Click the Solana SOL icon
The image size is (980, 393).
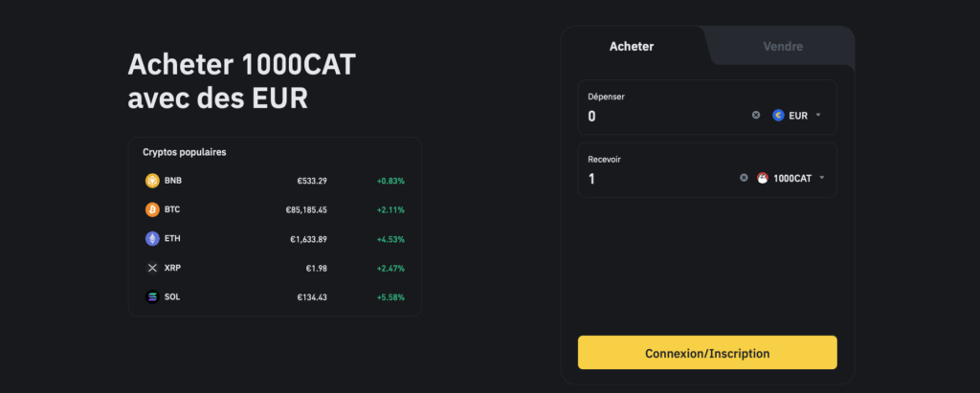click(x=152, y=297)
